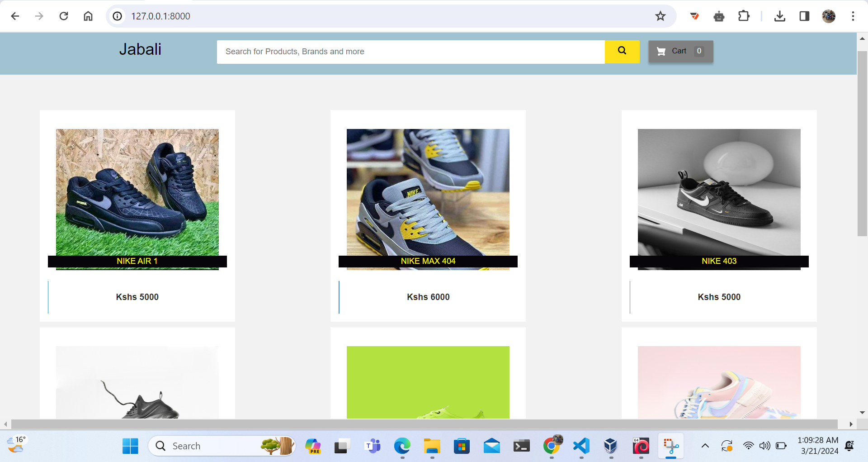Show browser downloads
Image resolution: width=868 pixels, height=462 pixels.
pos(780,16)
